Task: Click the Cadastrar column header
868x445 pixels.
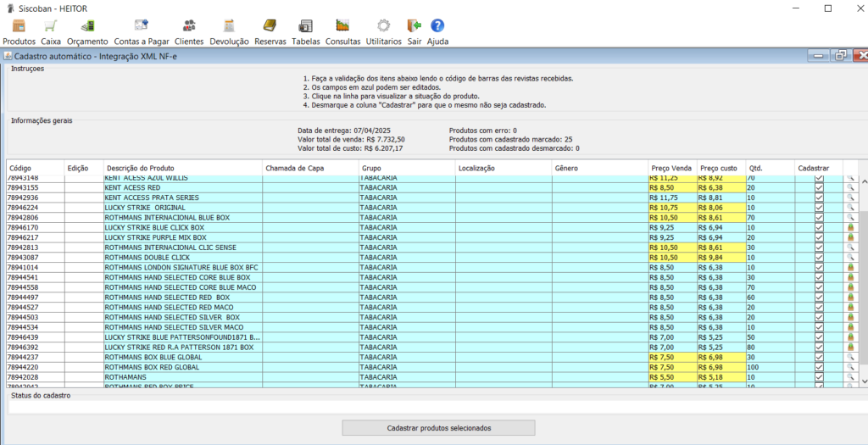Action: point(819,168)
